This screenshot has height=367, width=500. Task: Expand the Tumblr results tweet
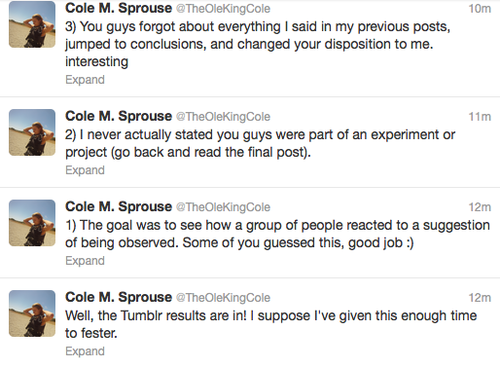85,351
